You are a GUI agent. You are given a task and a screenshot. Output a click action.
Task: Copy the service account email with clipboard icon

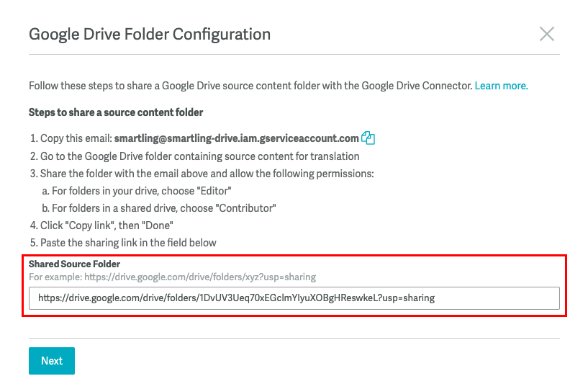(368, 138)
